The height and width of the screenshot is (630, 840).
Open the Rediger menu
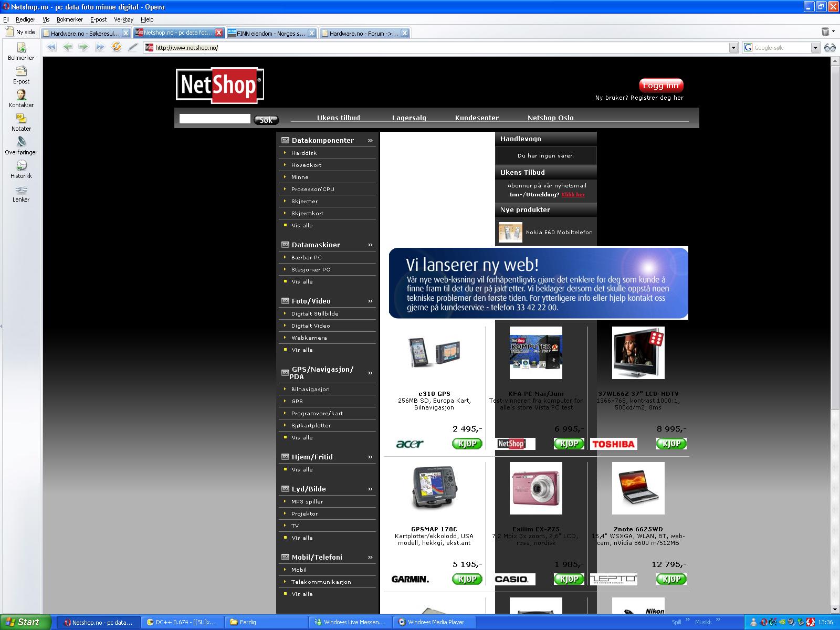[x=26, y=19]
